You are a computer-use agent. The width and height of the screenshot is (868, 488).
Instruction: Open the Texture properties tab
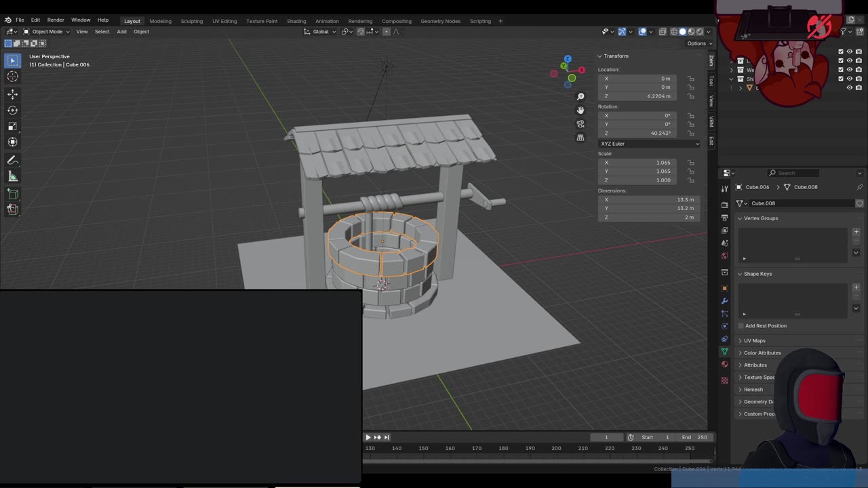pos(724,380)
